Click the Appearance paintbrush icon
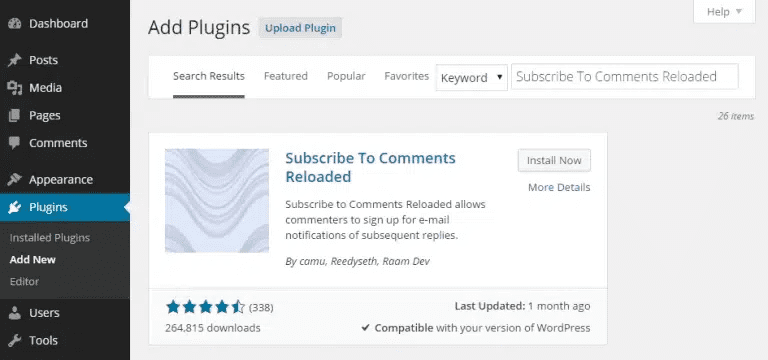 pos(15,179)
